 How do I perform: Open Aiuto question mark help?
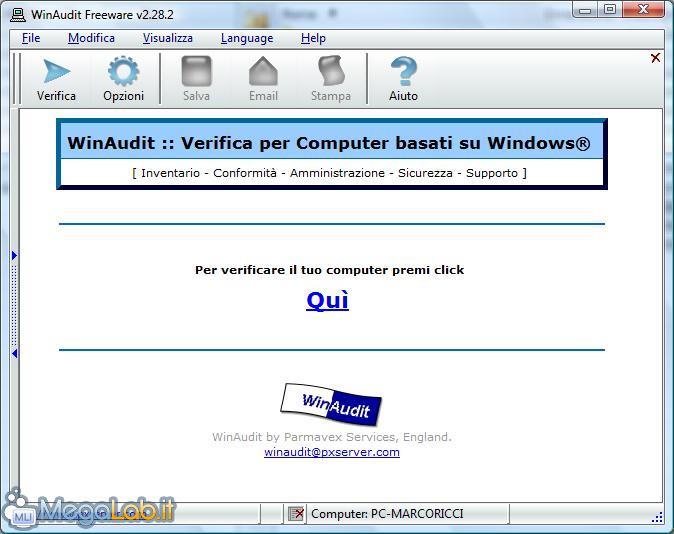(x=403, y=79)
